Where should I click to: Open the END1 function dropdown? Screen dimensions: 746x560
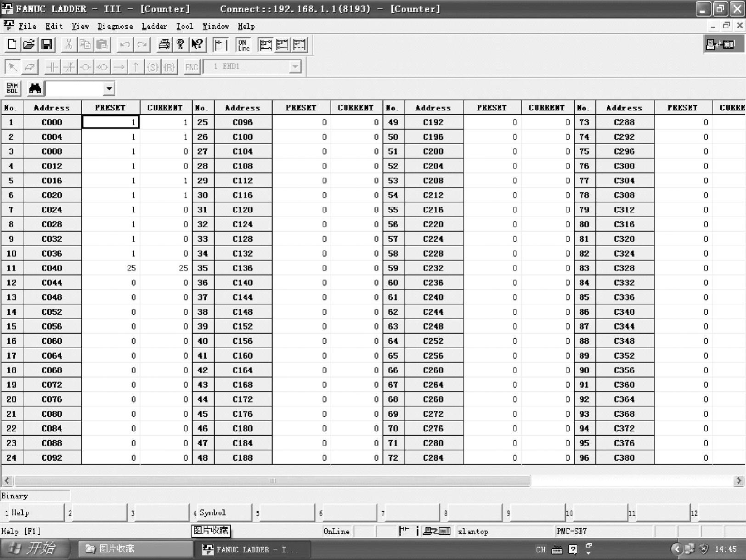click(295, 67)
